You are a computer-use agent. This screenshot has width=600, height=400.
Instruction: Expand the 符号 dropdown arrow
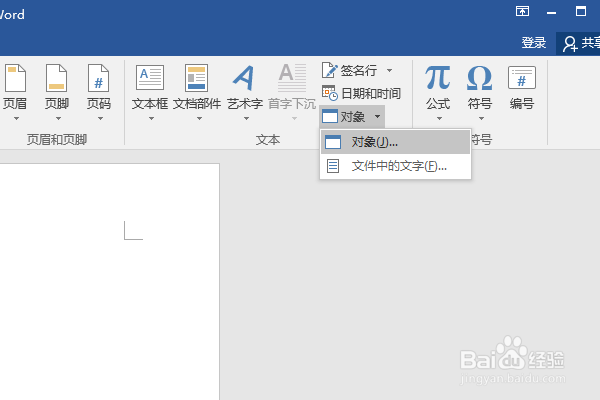pyautogui.click(x=481, y=119)
